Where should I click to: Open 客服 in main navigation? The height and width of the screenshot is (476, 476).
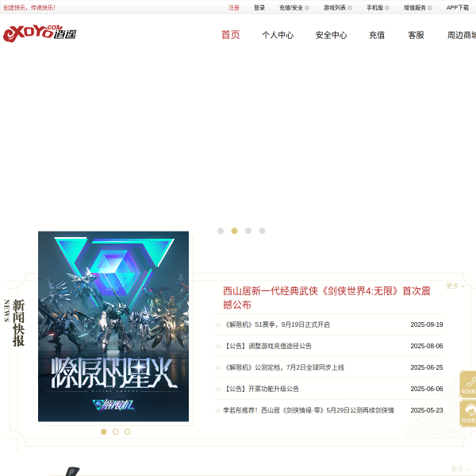point(416,35)
